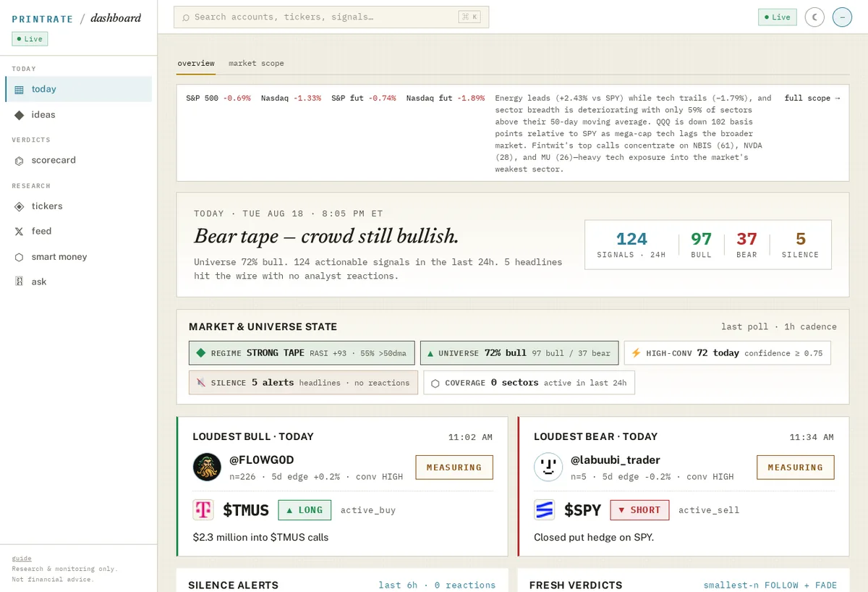
Task: Open the account avatar menu
Action: 842,17
